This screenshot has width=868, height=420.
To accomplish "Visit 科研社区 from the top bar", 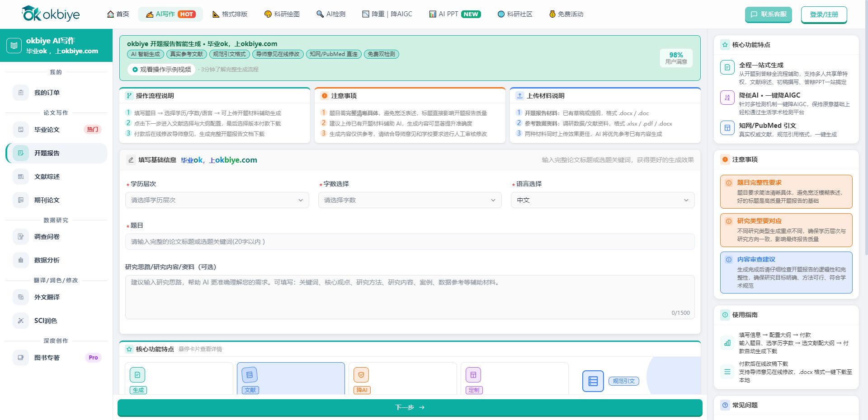I will coord(515,14).
